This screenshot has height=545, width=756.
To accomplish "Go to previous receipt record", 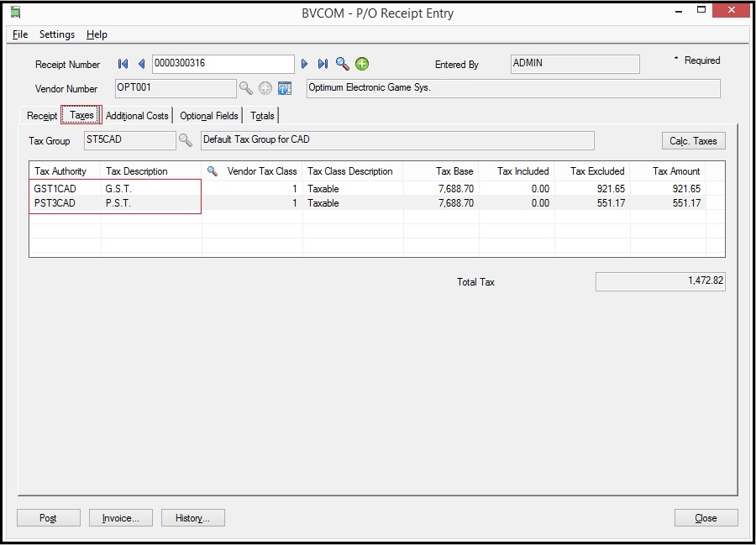I will 141,64.
